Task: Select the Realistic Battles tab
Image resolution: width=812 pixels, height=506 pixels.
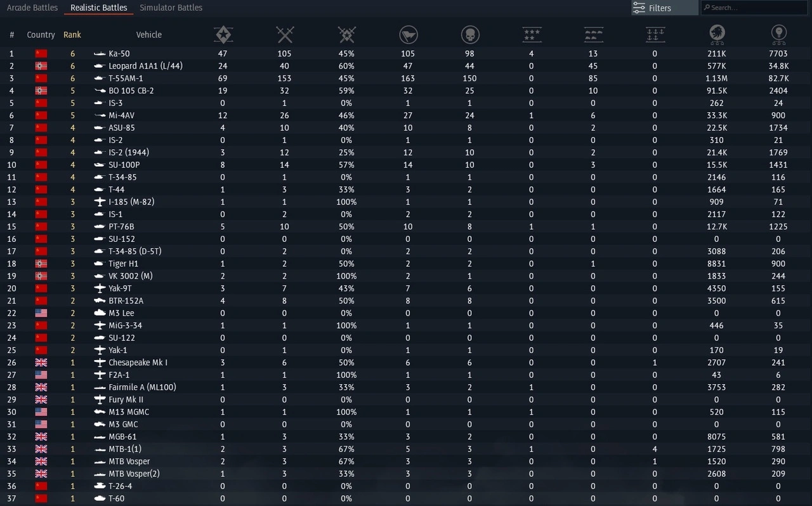Action: pos(98,8)
